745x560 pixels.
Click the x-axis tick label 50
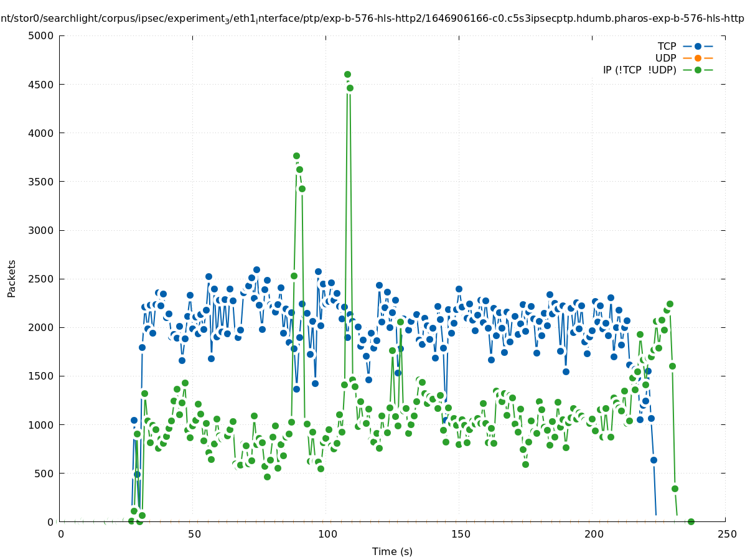point(194,534)
